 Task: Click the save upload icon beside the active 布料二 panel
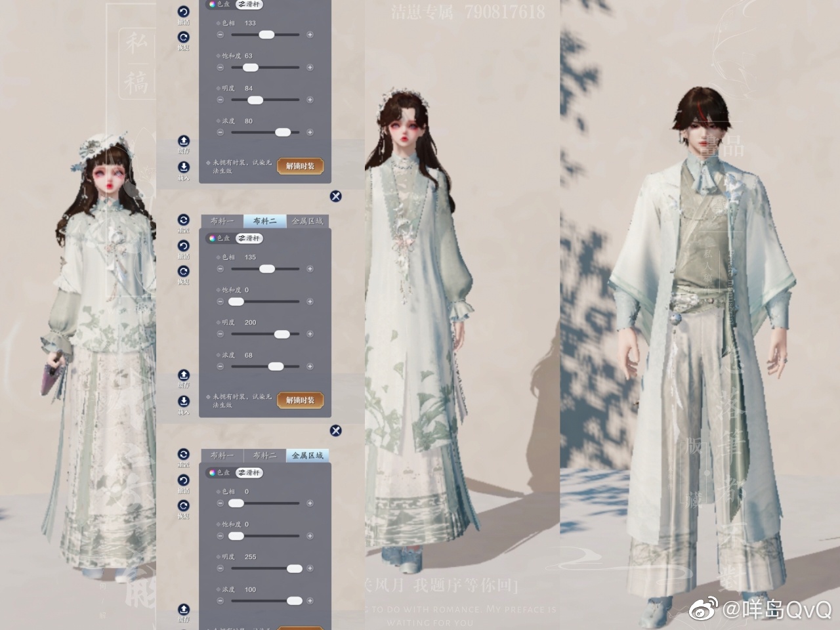coord(184,375)
